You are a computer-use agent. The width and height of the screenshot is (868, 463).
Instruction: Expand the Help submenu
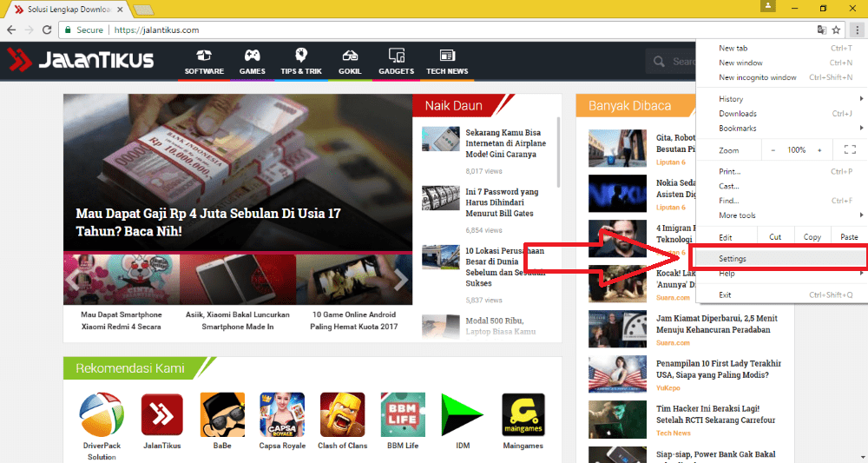tap(861, 273)
